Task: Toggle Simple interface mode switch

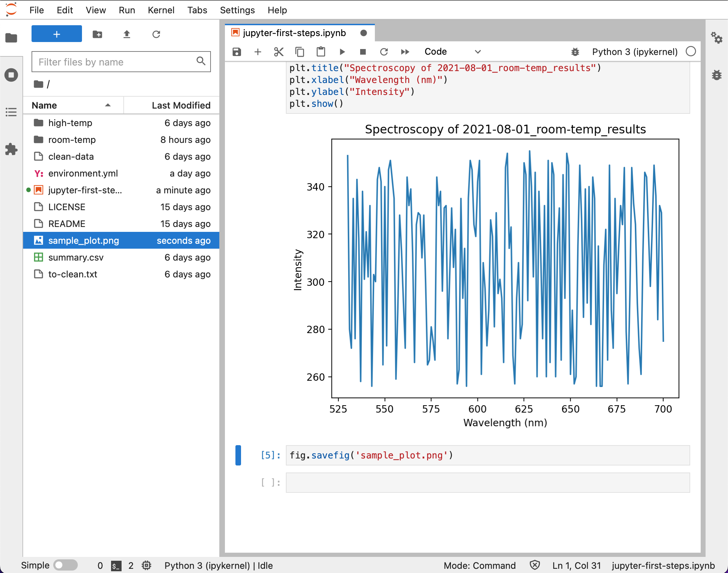Action: coord(66,565)
